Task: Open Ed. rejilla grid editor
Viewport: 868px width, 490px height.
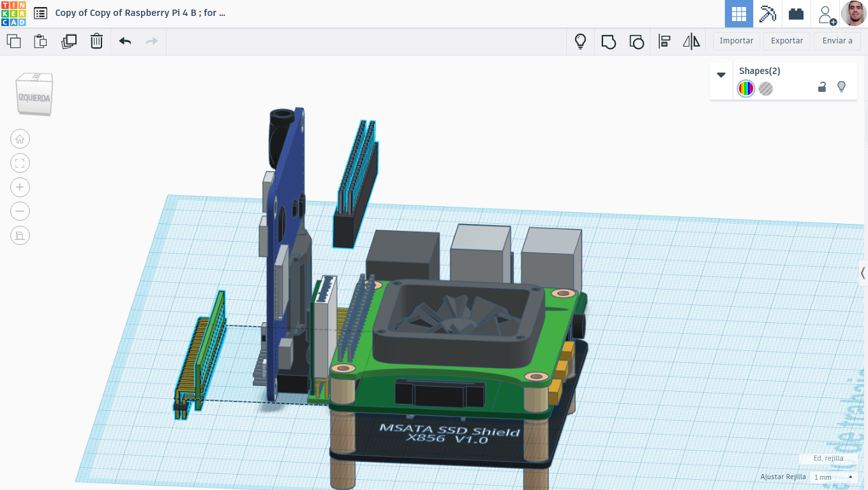Action: (x=828, y=458)
